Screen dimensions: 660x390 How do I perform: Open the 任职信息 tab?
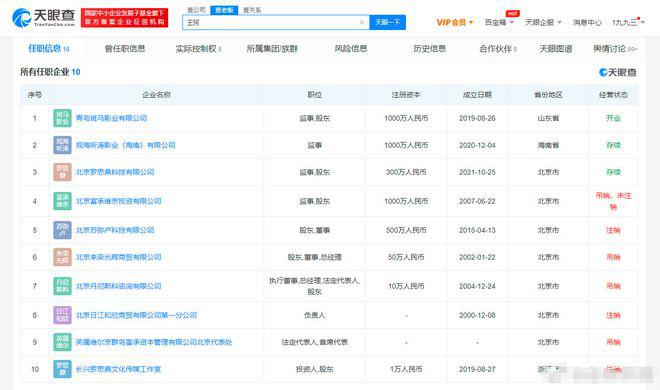pos(49,49)
